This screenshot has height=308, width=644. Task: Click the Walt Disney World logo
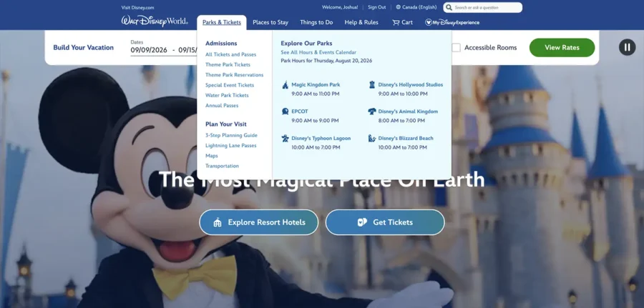155,21
